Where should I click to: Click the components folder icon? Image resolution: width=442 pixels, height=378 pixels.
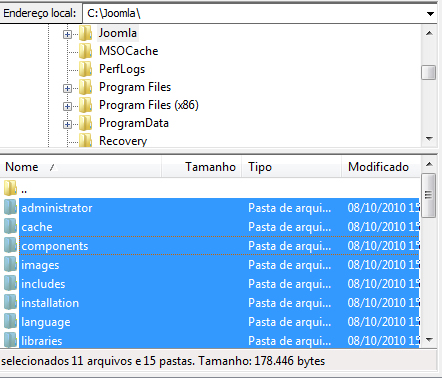(10, 245)
